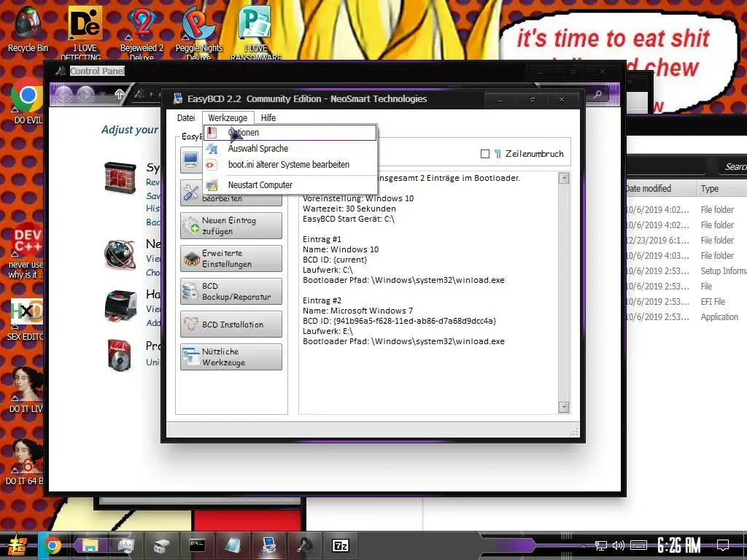Click the Auswahl Sprache language icon
Screen dimensions: 747x560
tap(212, 149)
